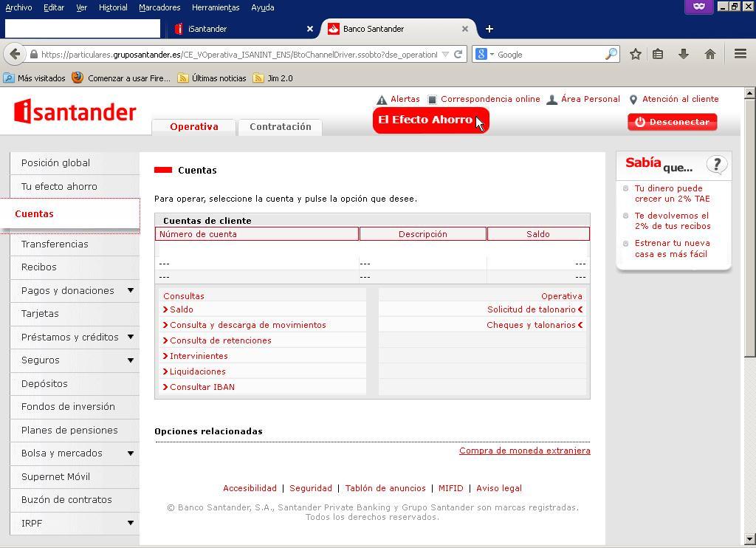This screenshot has height=548, width=756.
Task: Open Recibos in sidebar
Action: (75, 267)
